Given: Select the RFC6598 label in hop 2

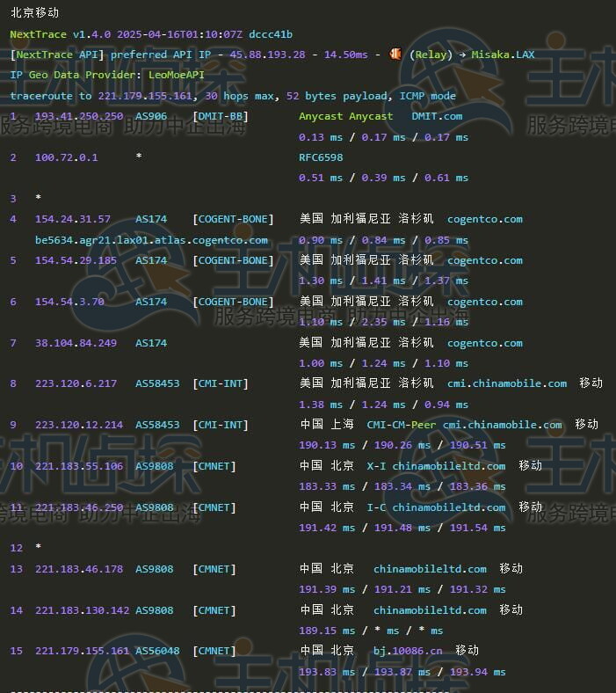Looking at the screenshot, I should pos(321,157).
